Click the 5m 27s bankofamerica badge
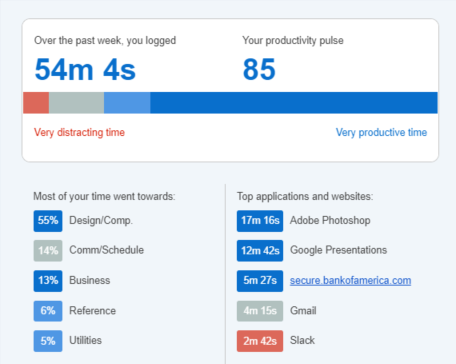Screen dimensions: 456x364 [260, 281]
